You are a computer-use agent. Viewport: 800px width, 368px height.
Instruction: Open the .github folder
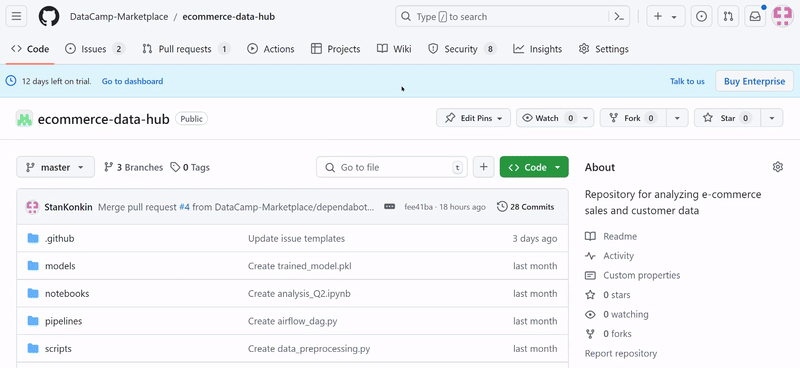(x=60, y=238)
